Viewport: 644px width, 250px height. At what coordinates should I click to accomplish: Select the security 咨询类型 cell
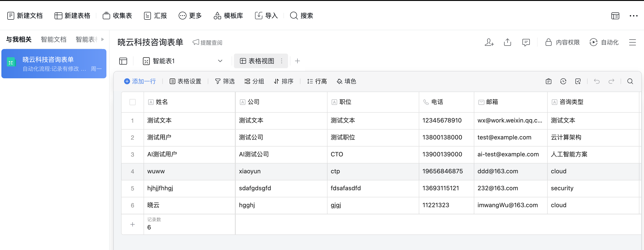click(593, 188)
